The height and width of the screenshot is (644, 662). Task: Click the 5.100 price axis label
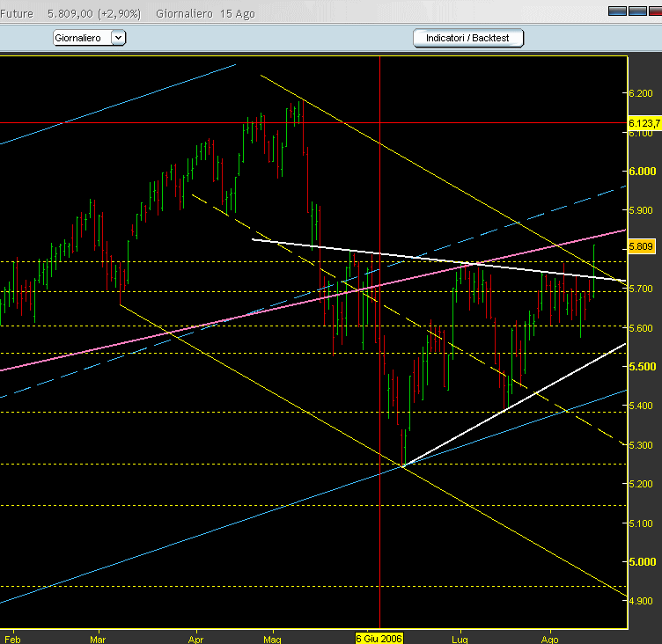(x=641, y=523)
